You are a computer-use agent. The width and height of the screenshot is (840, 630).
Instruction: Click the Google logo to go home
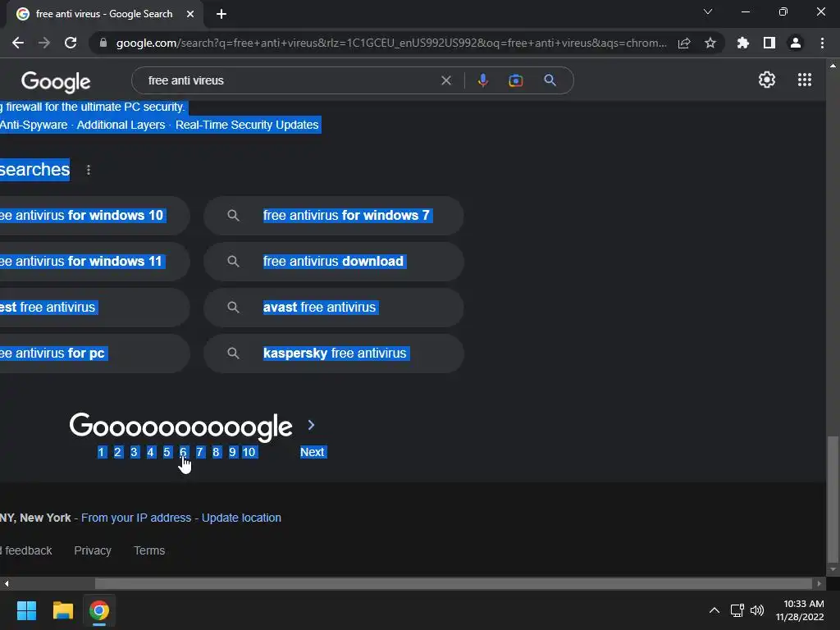point(56,81)
